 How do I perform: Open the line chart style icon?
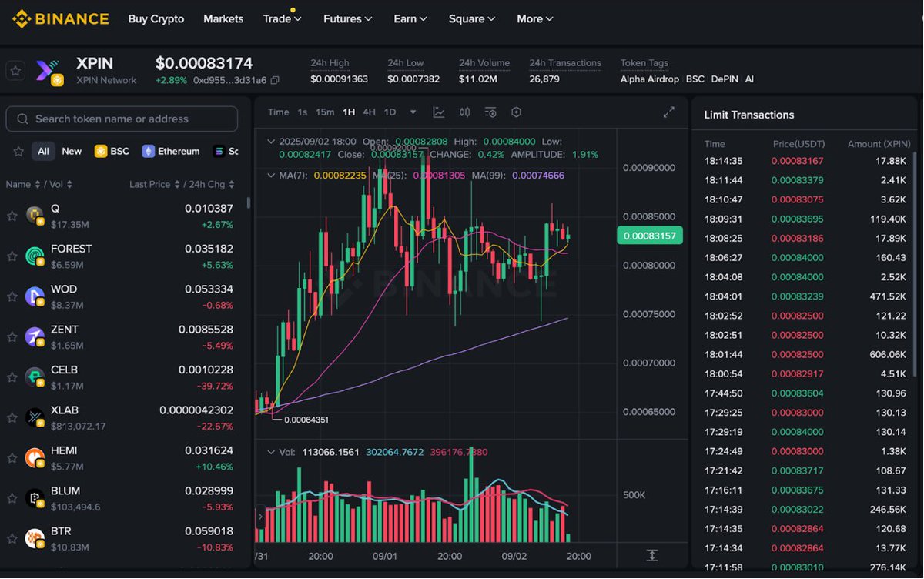(439, 112)
